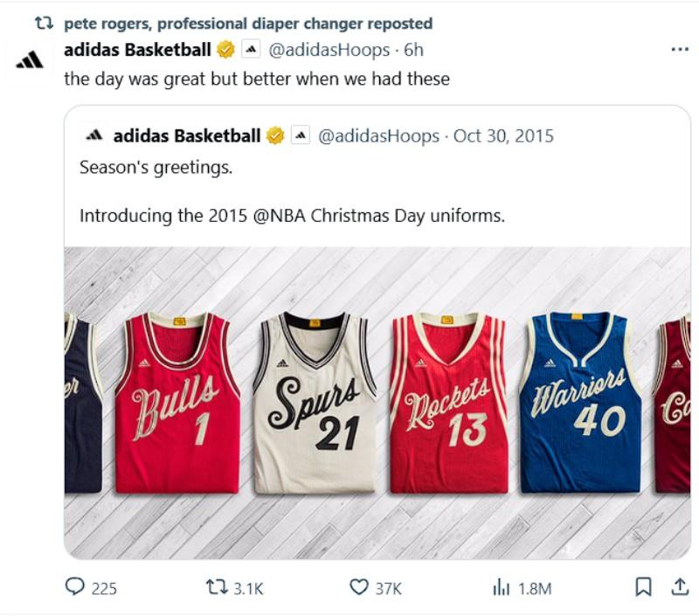This screenshot has width=699, height=616.
Task: Open the three-dot more options menu
Action: click(x=680, y=50)
